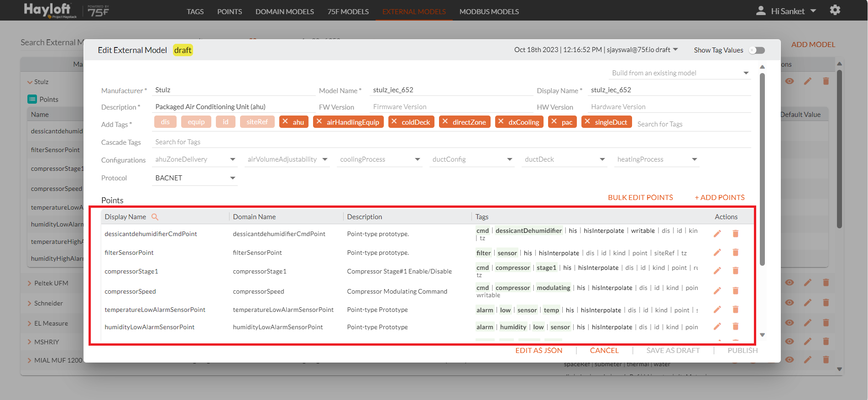Open the ductConfig dropdown
The image size is (868, 400).
(x=472, y=159)
